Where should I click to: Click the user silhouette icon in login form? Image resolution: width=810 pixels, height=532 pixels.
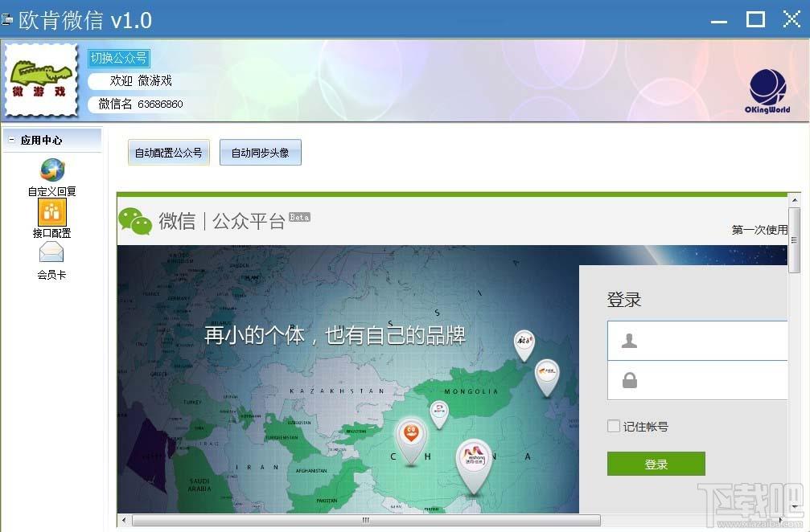[x=629, y=341]
